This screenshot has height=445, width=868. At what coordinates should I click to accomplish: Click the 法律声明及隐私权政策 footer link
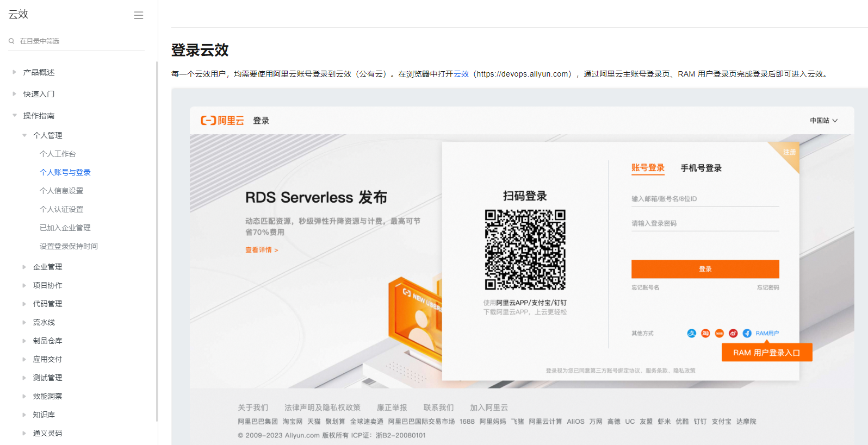coord(323,408)
